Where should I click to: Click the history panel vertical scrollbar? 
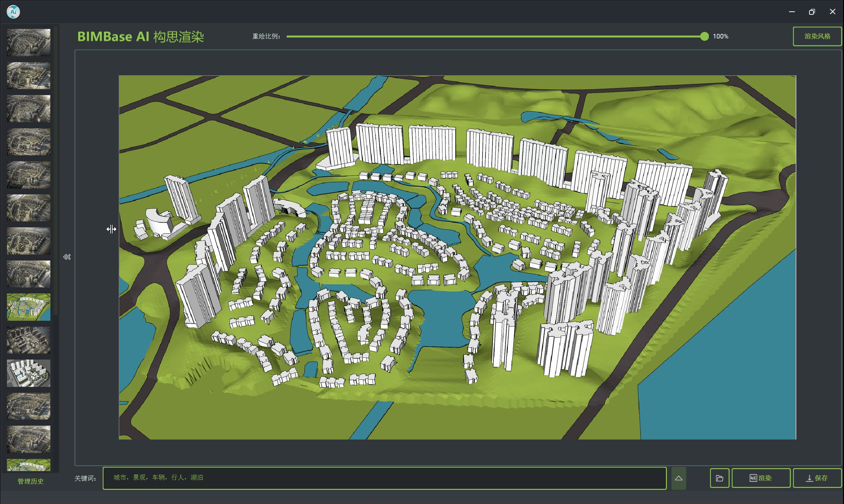56,170
